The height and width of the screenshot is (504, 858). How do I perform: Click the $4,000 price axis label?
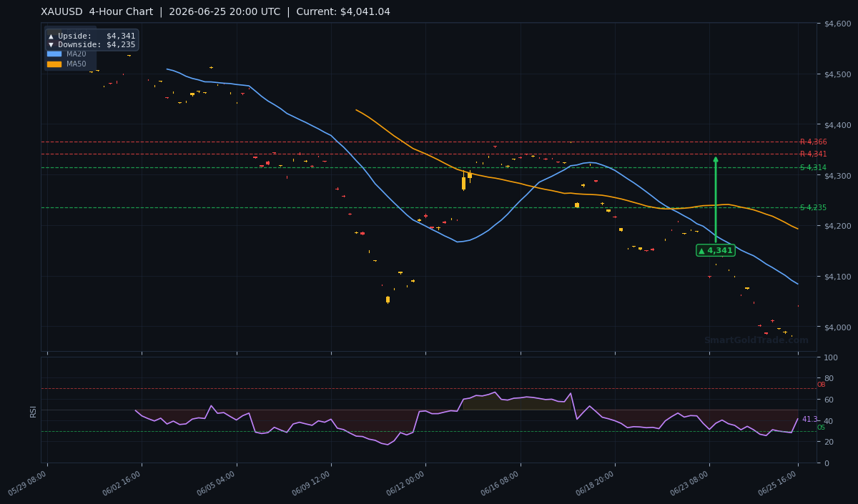[837, 327]
